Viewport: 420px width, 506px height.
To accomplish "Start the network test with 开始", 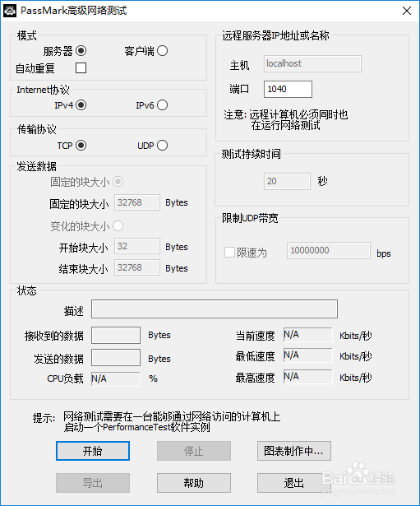I will click(93, 451).
